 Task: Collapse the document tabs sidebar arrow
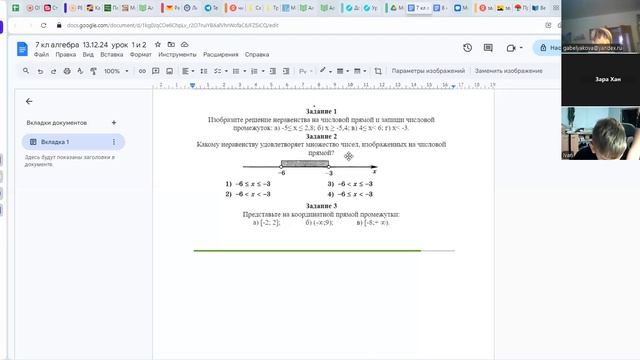click(29, 101)
